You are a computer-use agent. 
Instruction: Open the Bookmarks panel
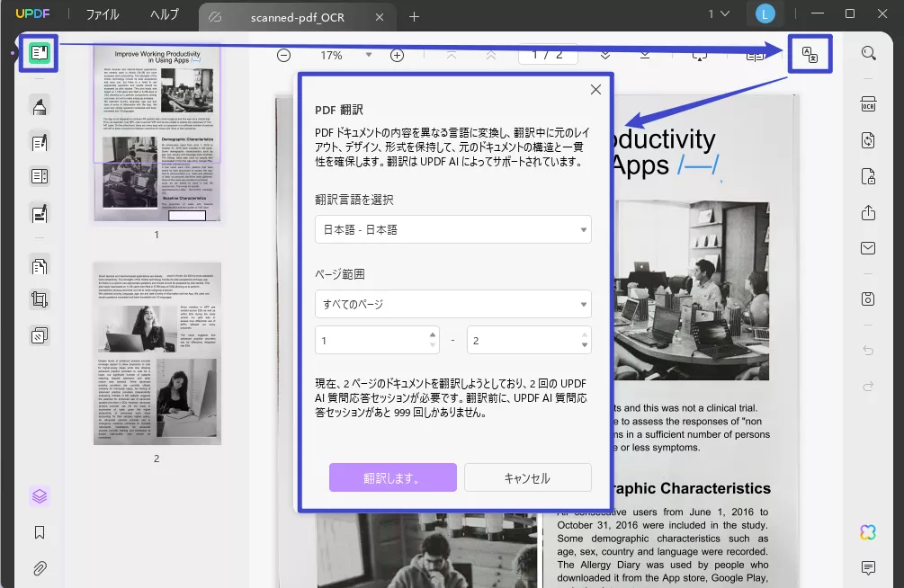(40, 532)
